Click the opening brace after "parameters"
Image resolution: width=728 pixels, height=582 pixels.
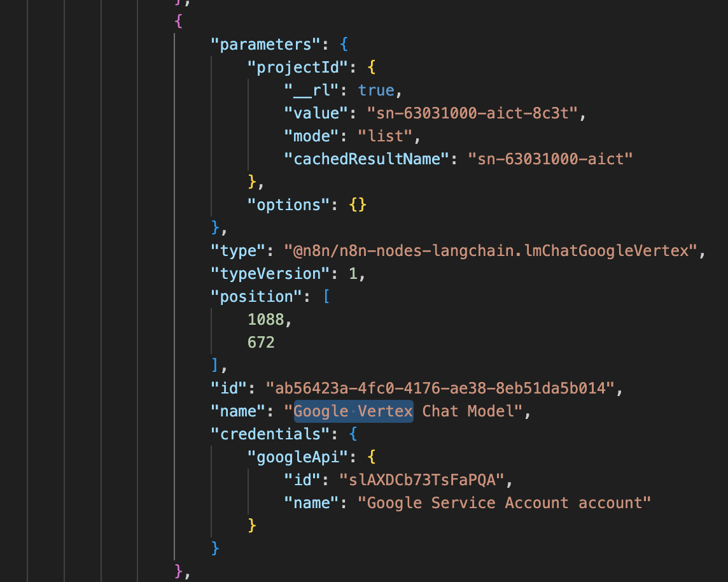[344, 45]
